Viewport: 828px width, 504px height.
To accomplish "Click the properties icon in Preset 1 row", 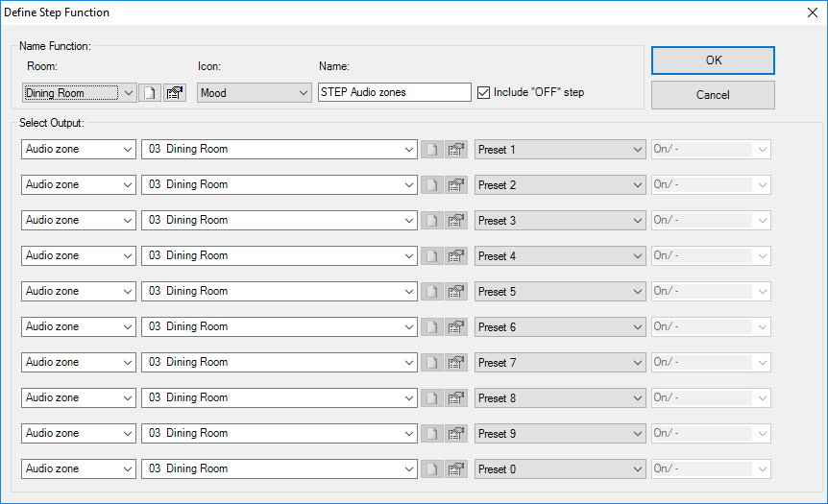I will tap(456, 150).
